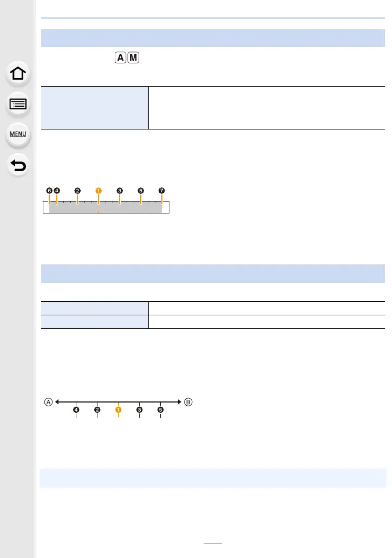The height and width of the screenshot is (558, 392).
Task: Click marker 4 on the aperture scale
Action: point(57,191)
